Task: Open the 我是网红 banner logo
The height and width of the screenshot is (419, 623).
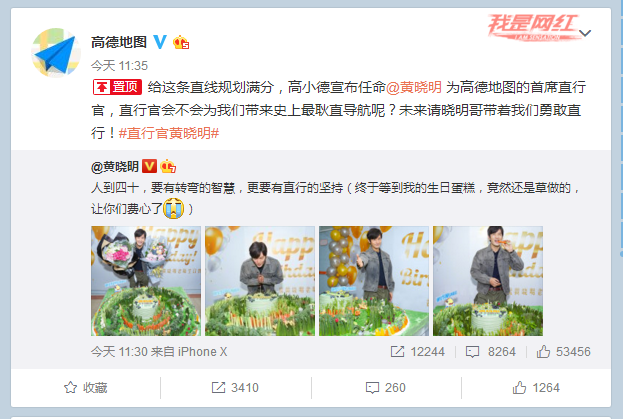Action: [534, 27]
